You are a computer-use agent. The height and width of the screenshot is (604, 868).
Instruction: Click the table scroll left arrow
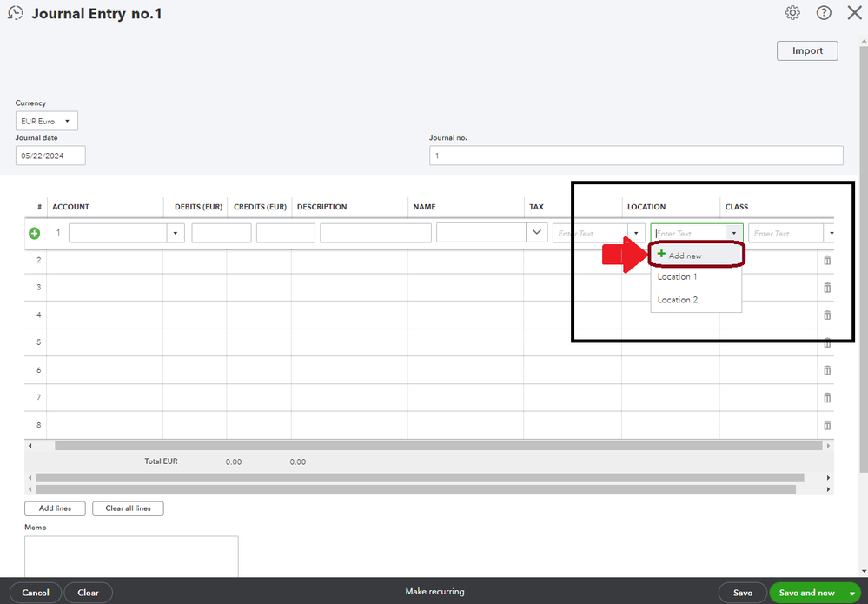click(x=30, y=446)
